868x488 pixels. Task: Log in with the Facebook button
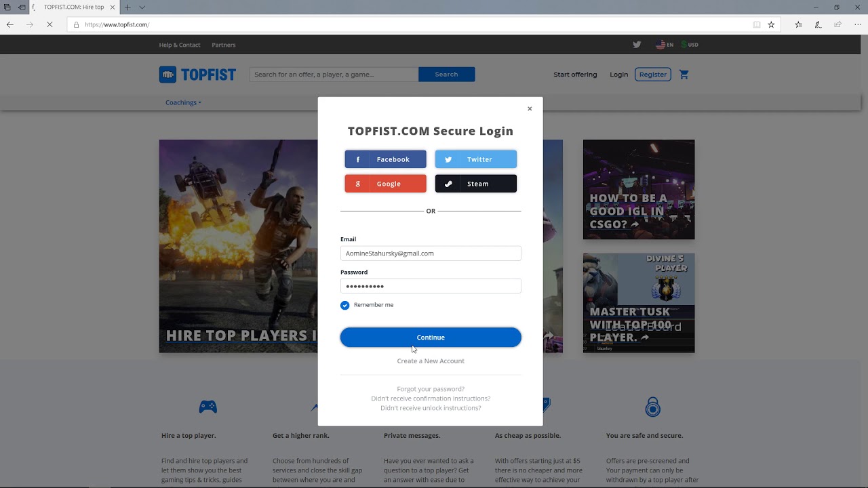tap(385, 159)
